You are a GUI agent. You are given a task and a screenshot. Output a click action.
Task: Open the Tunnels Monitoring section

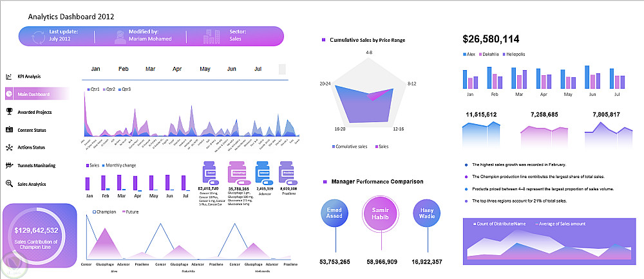point(36,165)
